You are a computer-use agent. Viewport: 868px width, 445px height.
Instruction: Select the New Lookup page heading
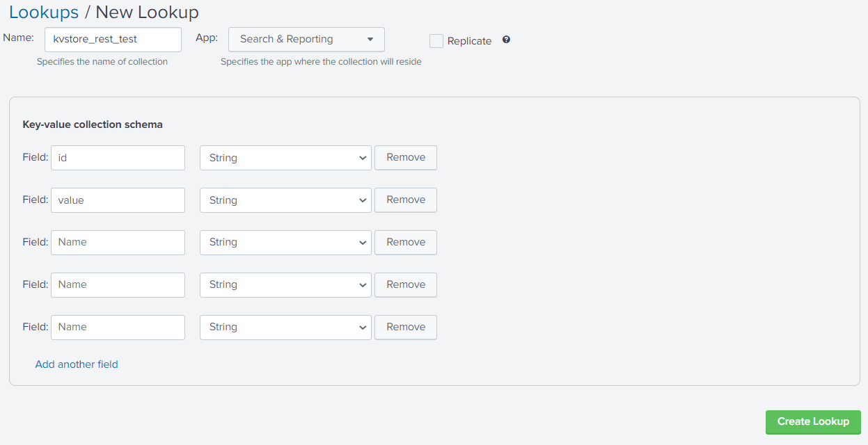tap(148, 12)
